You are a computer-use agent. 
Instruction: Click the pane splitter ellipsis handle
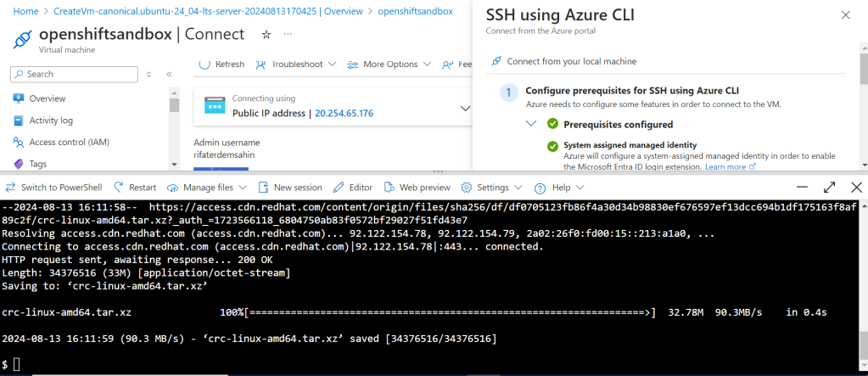coord(438,172)
